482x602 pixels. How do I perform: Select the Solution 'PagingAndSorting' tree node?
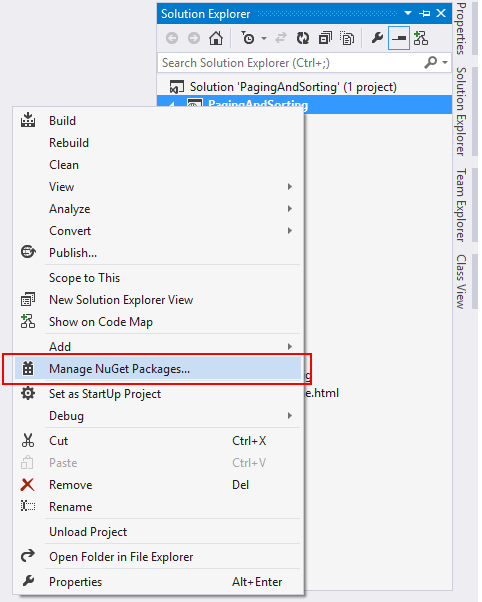(x=293, y=87)
